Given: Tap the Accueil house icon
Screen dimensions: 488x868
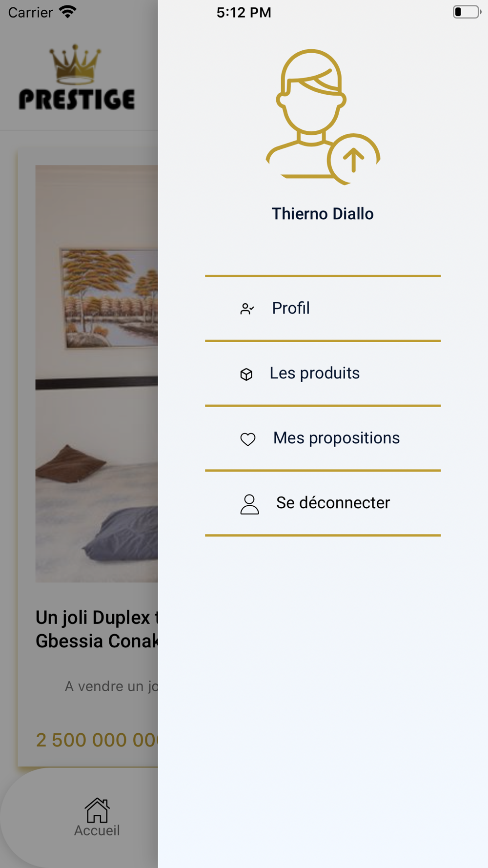Looking at the screenshot, I should 97,810.
